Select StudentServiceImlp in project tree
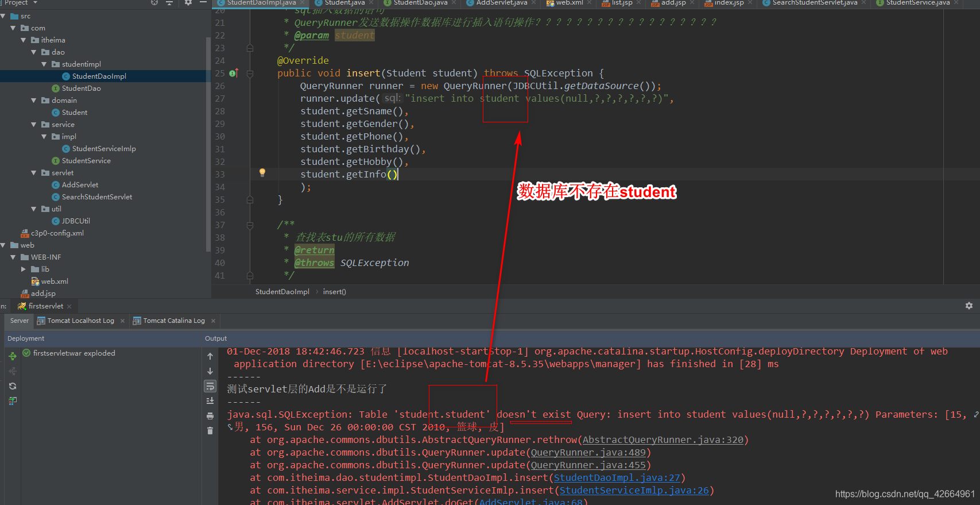This screenshot has width=980, height=505. tap(104, 149)
